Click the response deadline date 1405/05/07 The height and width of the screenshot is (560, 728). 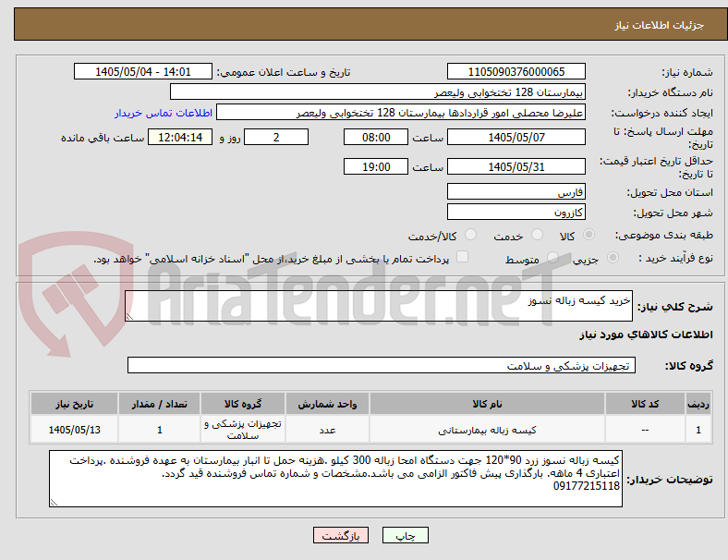(x=516, y=137)
